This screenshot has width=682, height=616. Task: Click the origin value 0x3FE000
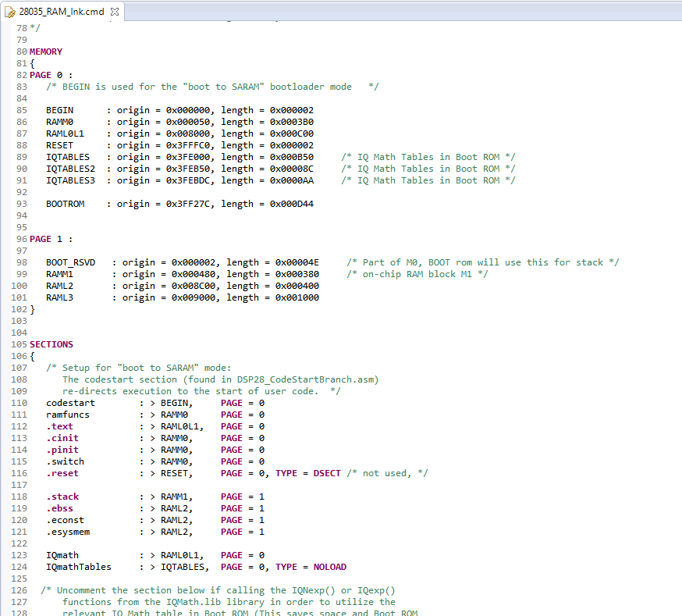[188, 157]
